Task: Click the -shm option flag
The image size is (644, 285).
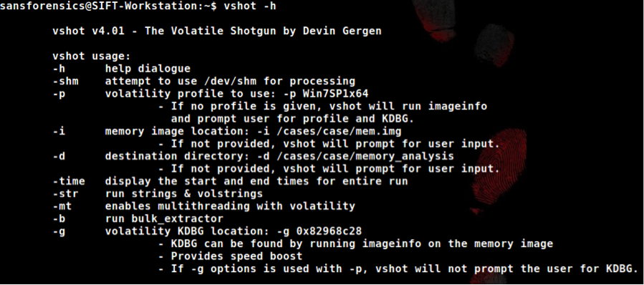Action: (x=65, y=82)
